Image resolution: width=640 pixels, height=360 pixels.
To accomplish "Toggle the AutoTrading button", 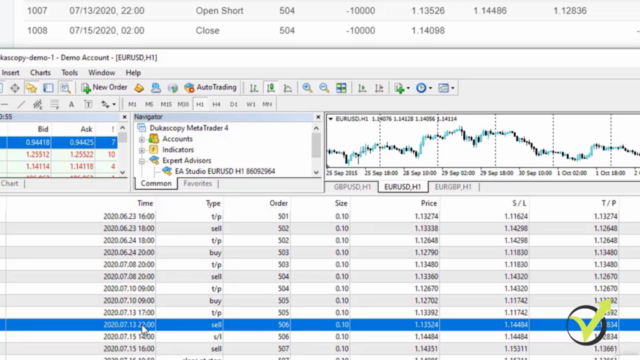I will pyautogui.click(x=211, y=88).
